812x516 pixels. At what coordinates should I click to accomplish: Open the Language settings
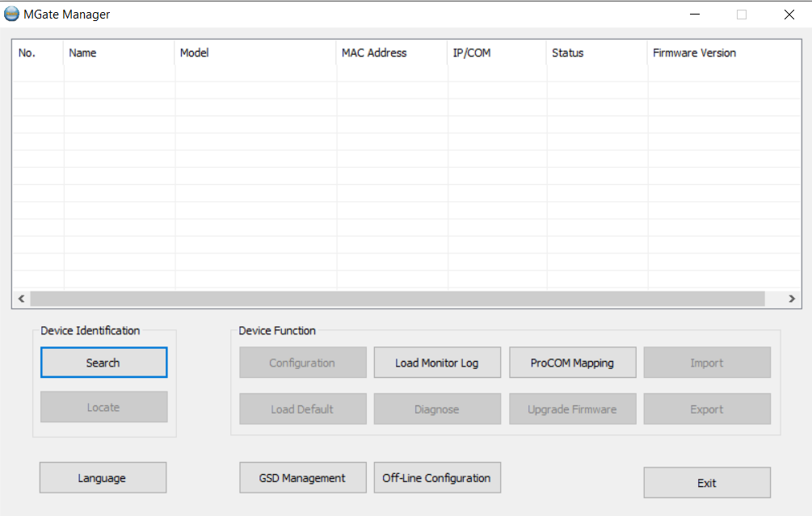tap(103, 478)
